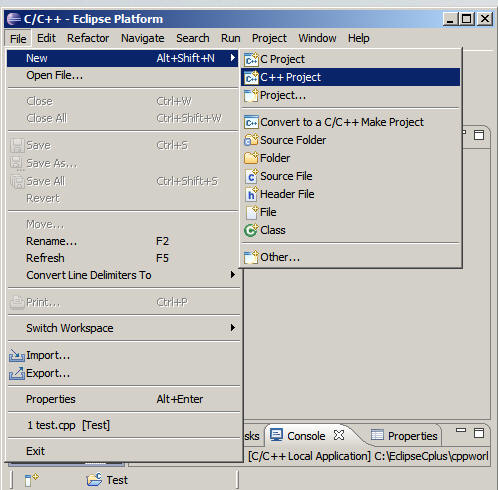
Task: Minimize the Console view panel
Action: pos(461,430)
